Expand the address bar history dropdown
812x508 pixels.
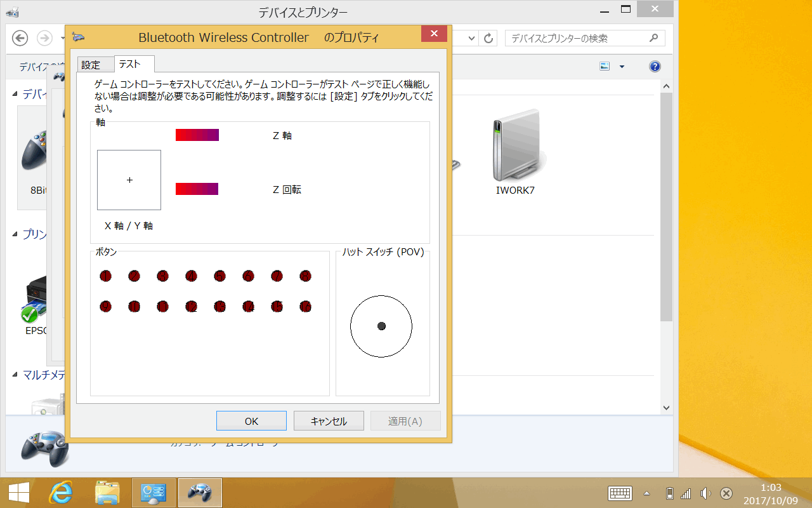471,38
